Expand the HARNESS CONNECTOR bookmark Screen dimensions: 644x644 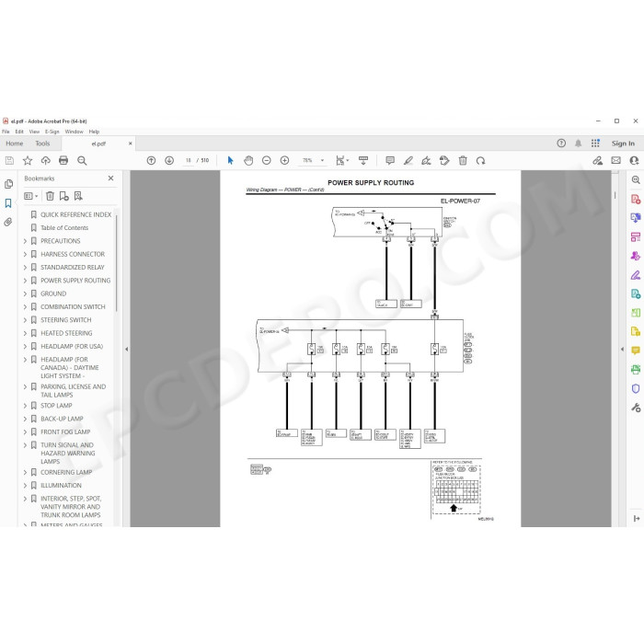[25, 254]
